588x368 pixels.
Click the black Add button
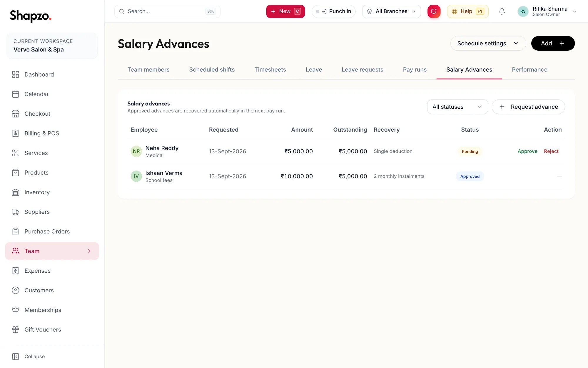553,43
